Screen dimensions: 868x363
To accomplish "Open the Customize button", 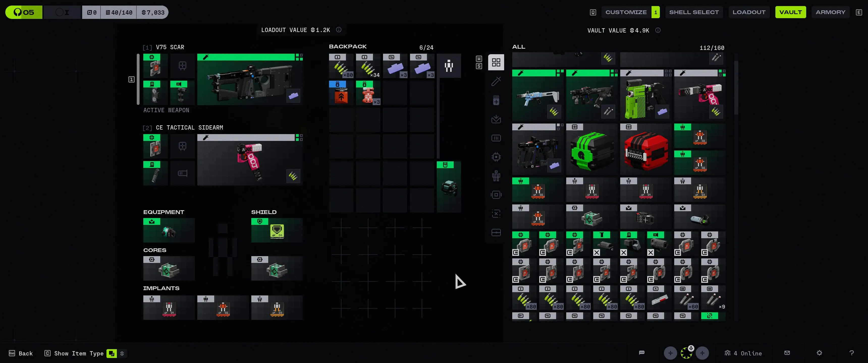I will pyautogui.click(x=626, y=12).
